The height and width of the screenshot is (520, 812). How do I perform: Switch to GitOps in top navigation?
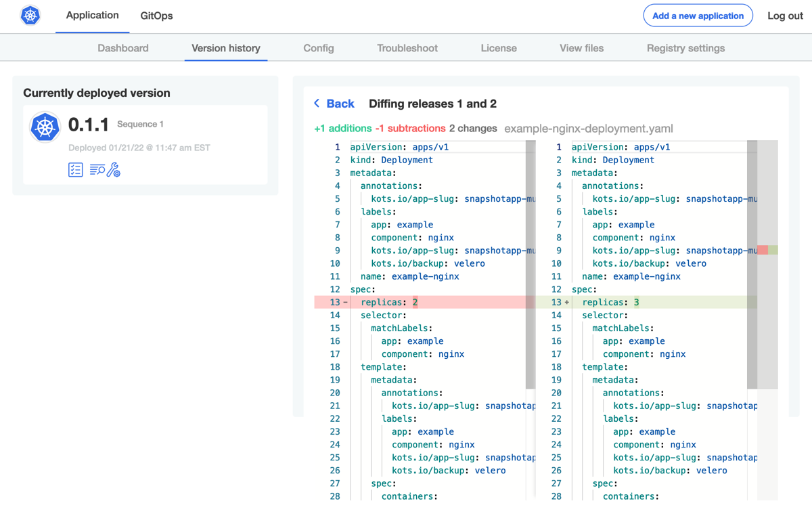click(x=156, y=16)
